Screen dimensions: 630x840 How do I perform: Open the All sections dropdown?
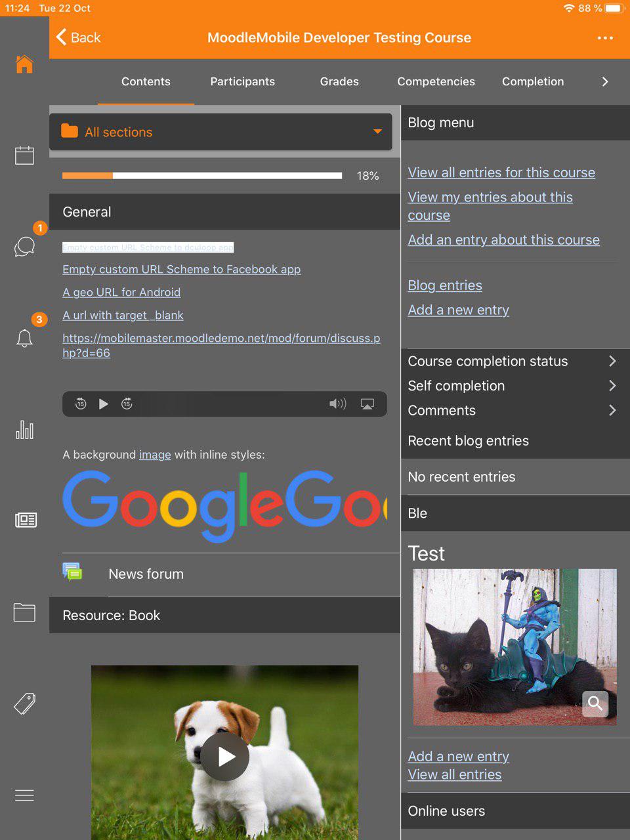click(x=220, y=132)
